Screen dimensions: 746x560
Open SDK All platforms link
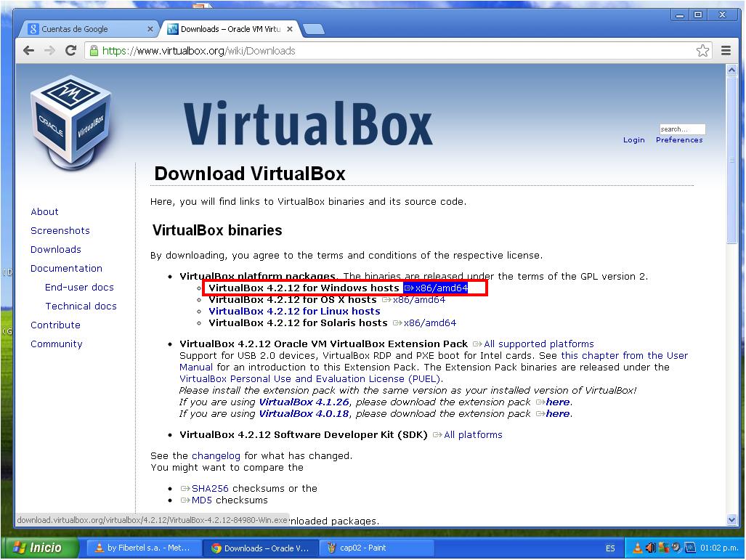[468, 435]
